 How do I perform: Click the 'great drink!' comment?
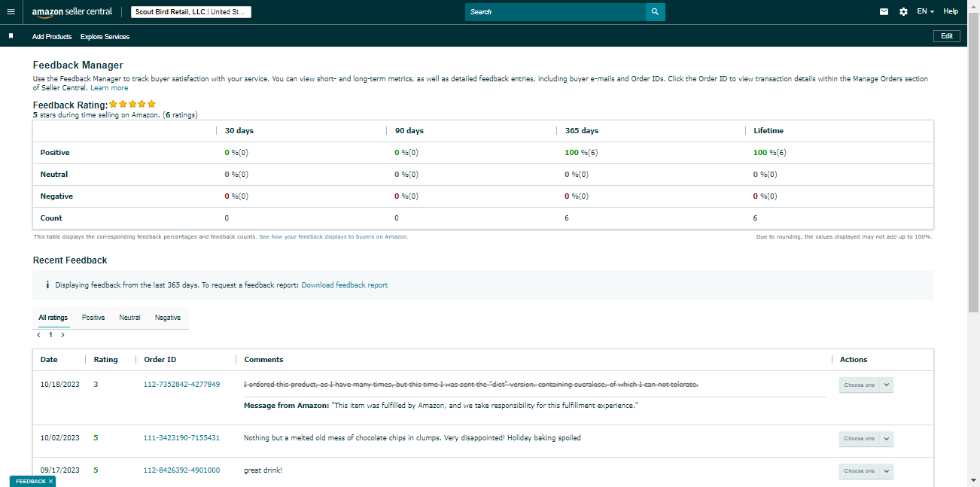(263, 470)
